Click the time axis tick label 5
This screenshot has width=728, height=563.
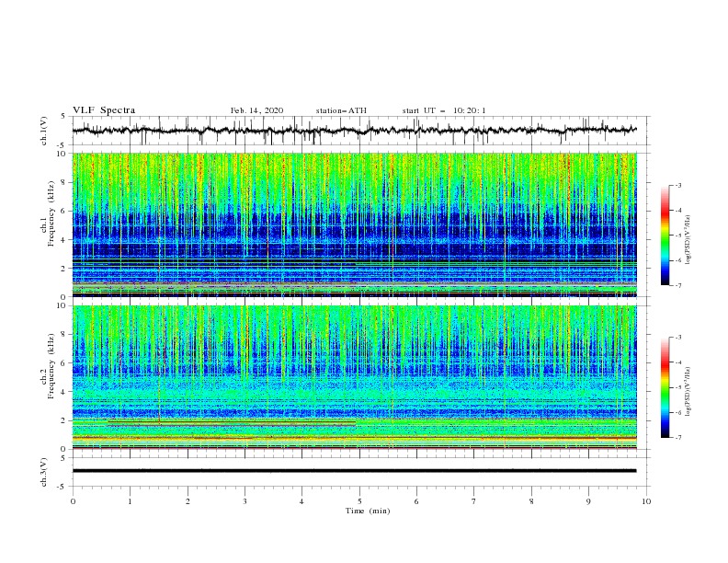click(x=359, y=501)
